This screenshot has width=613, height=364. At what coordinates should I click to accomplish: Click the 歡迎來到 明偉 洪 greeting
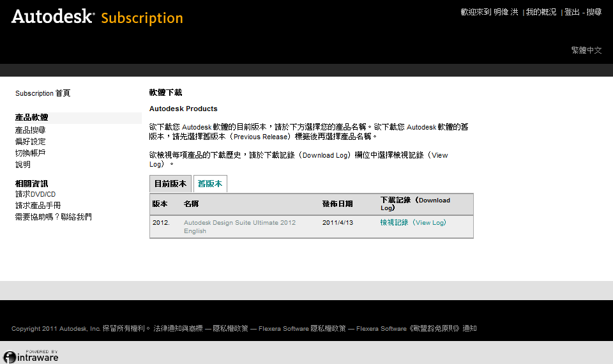[490, 12]
